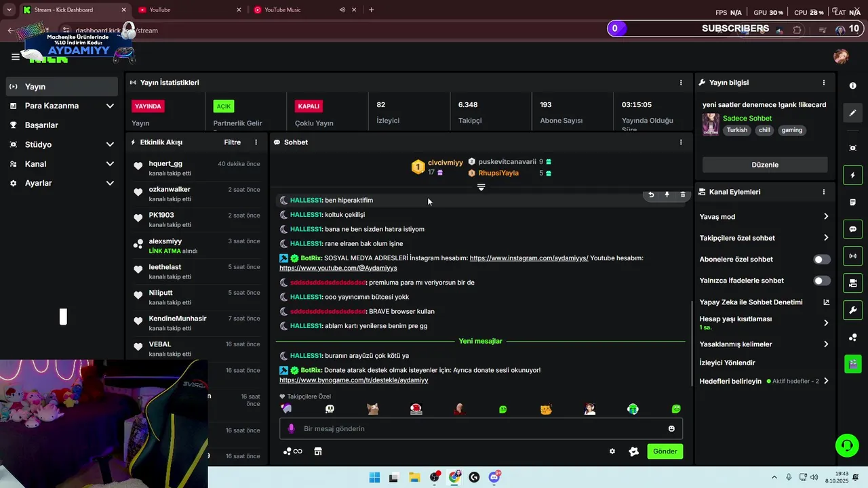Select Başarılar in the sidebar
This screenshot has width=868, height=488.
(62, 125)
